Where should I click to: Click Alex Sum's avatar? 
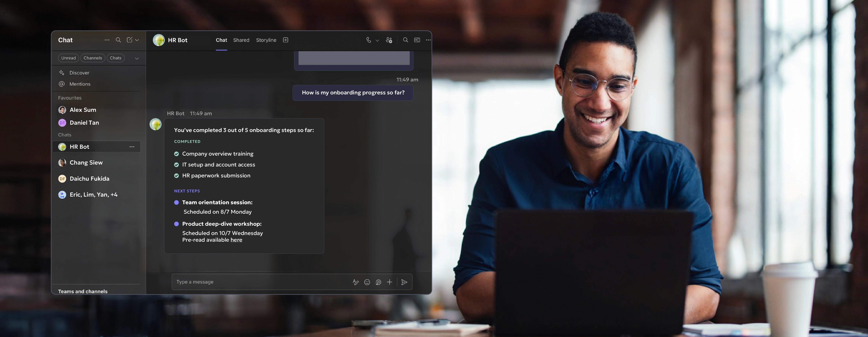click(62, 110)
